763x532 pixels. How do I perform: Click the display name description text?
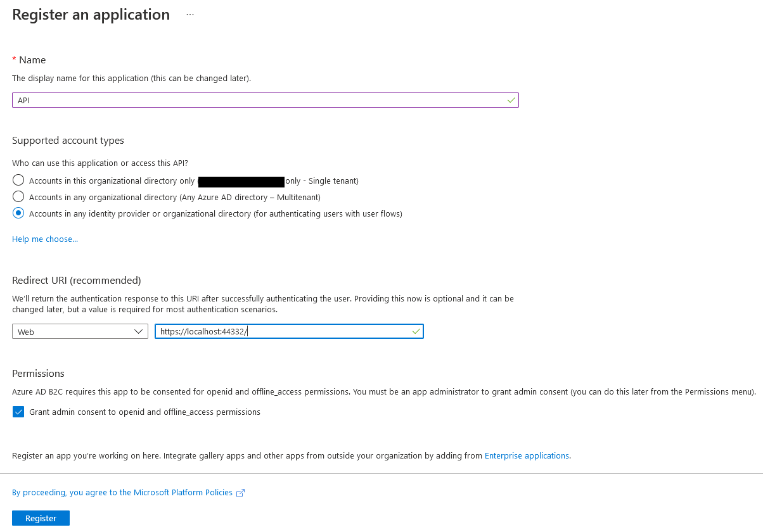coord(132,78)
